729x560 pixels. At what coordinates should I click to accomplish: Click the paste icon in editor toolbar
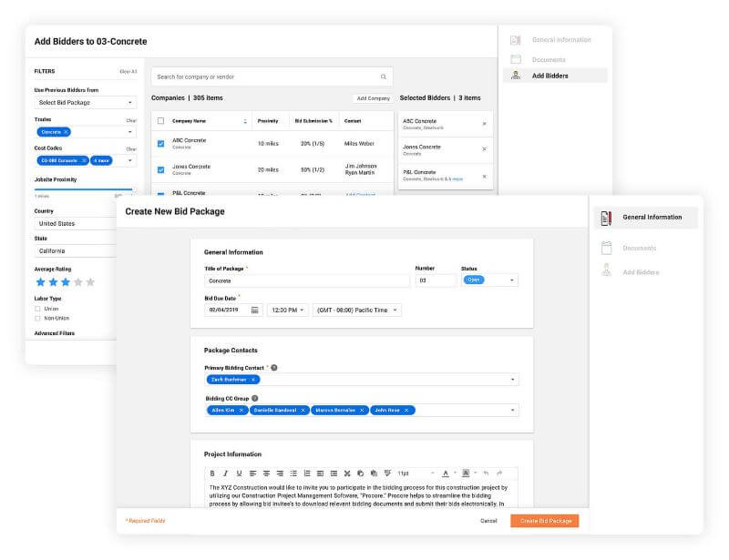(x=374, y=473)
